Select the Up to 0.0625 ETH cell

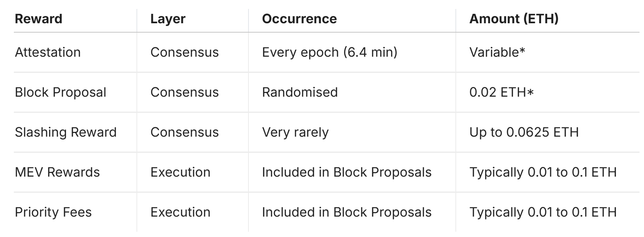click(524, 133)
